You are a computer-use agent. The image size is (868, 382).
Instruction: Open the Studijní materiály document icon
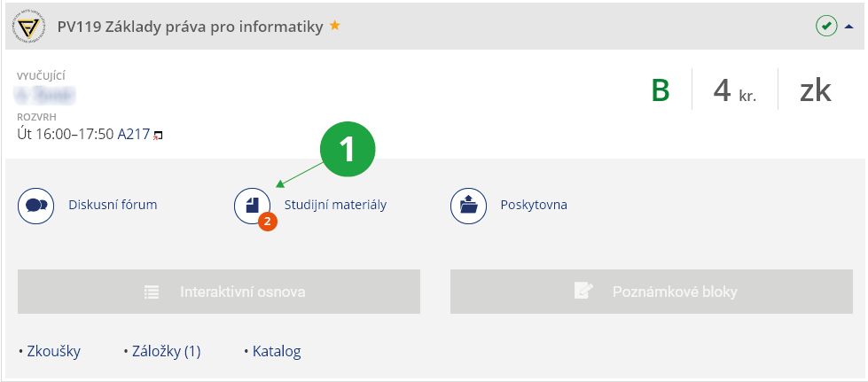coord(252,205)
